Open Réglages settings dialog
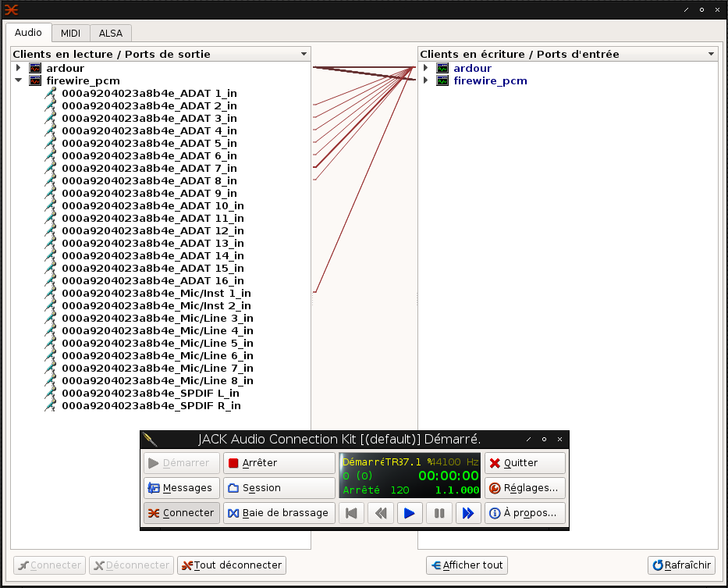 point(525,488)
